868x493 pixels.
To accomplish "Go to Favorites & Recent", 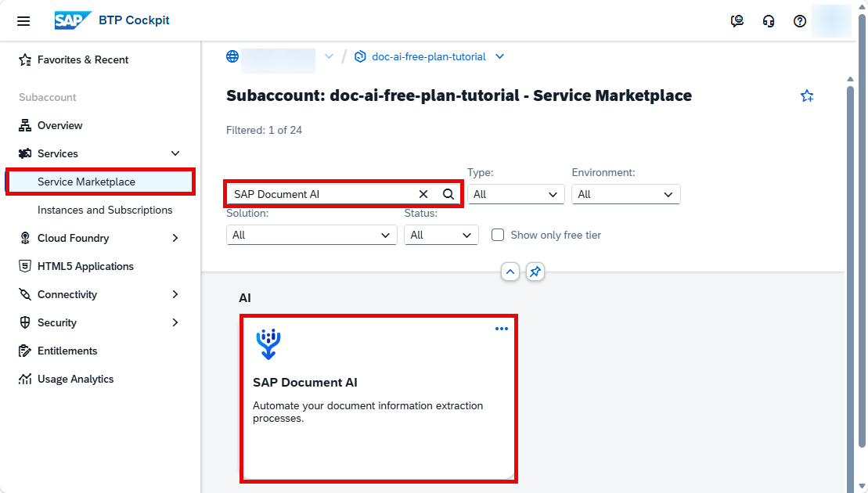I will (x=83, y=59).
